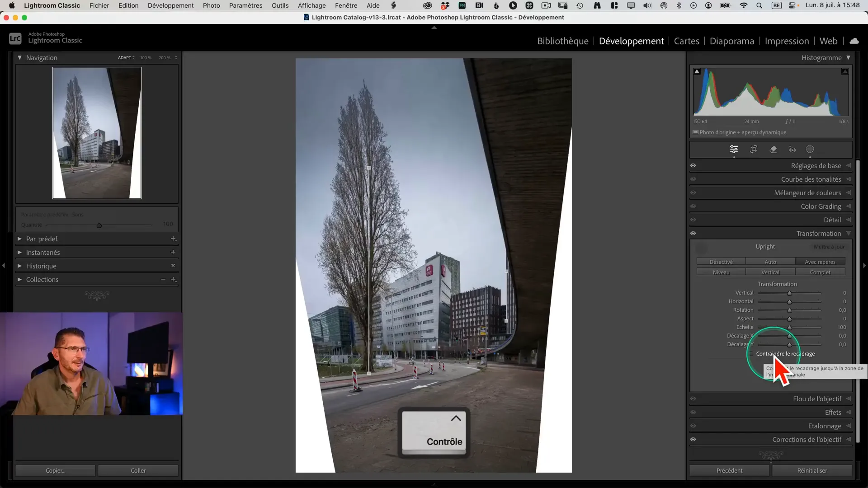
Task: Enable Contraindre le recadrage checkbox
Action: click(751, 354)
